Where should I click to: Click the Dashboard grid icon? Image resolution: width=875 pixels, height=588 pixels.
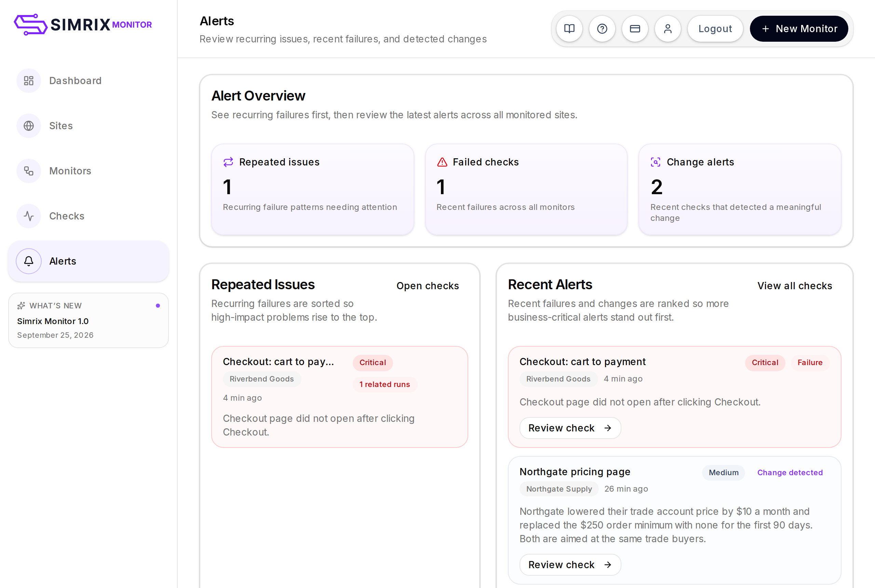click(x=28, y=81)
